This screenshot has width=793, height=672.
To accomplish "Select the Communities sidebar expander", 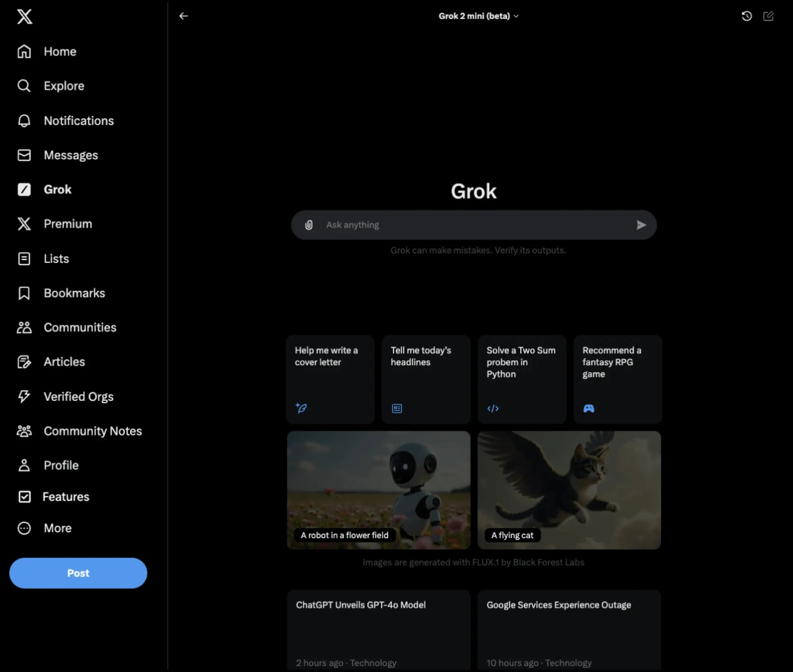I will 80,327.
